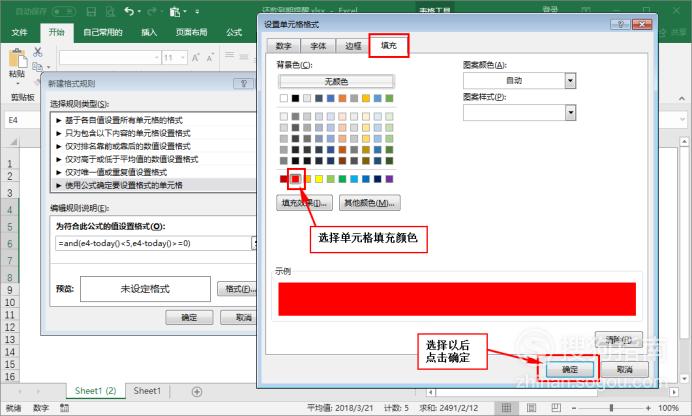Screen dimensions: 692x416
Task: Click the clipboard icon in quick access toolbar
Action: [x=174, y=11]
